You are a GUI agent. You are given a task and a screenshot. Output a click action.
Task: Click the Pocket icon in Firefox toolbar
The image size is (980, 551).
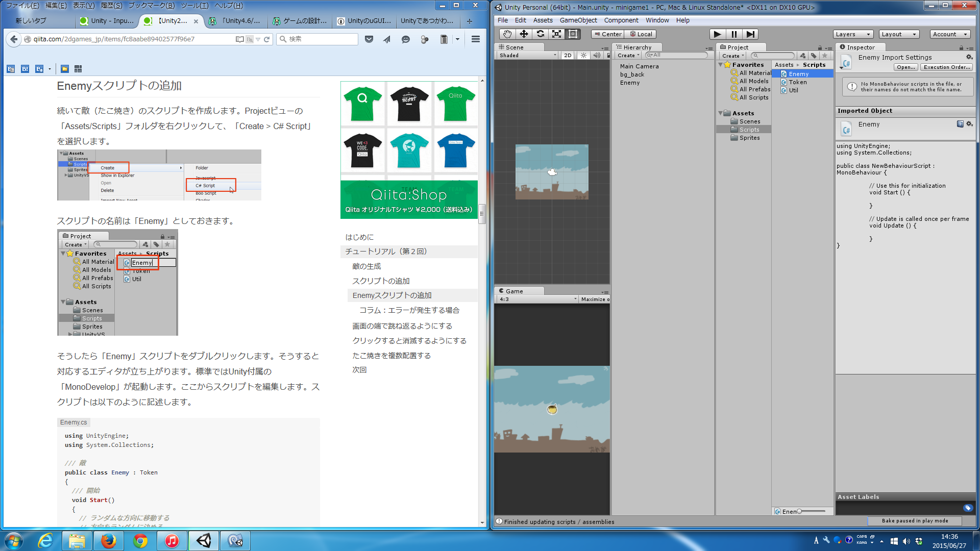point(369,39)
